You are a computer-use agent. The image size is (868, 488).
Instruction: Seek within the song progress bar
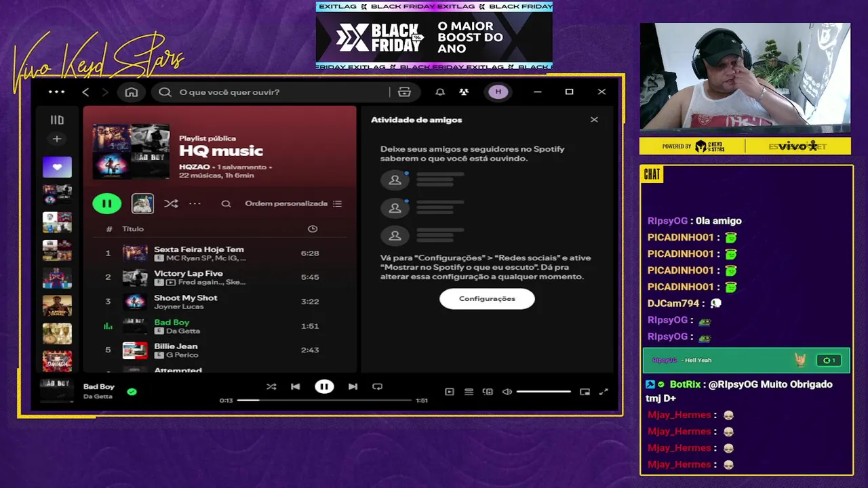pos(324,401)
